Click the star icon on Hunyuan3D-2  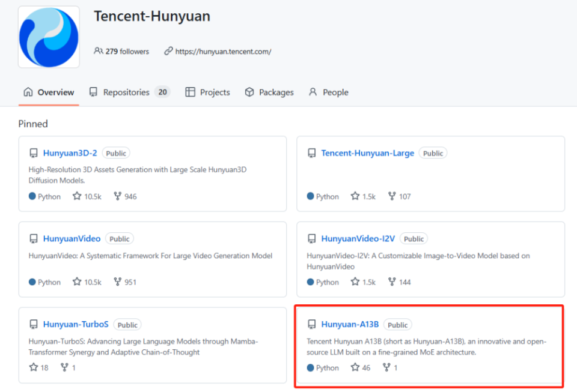77,196
